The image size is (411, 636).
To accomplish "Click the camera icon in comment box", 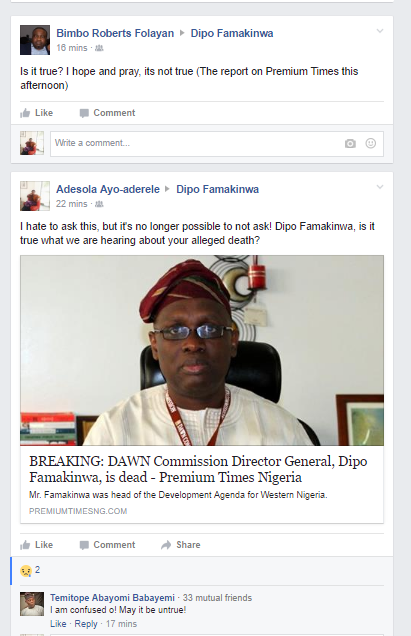I will coord(350,144).
